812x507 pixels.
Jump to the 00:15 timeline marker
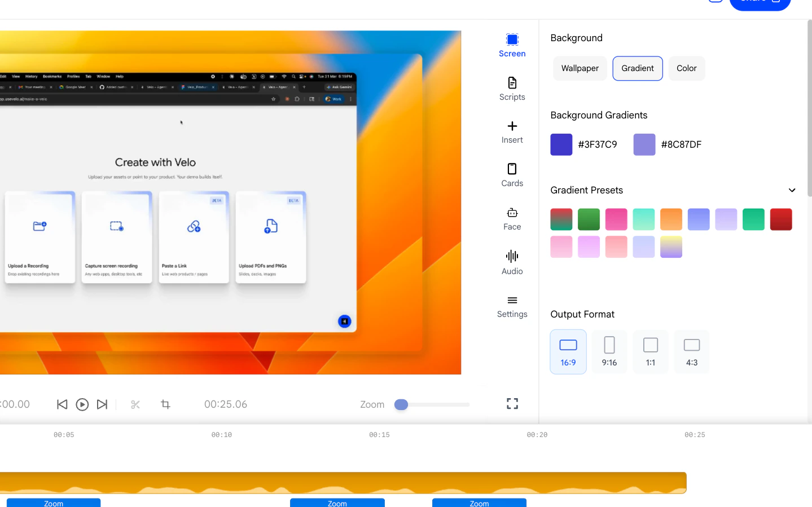click(x=379, y=435)
